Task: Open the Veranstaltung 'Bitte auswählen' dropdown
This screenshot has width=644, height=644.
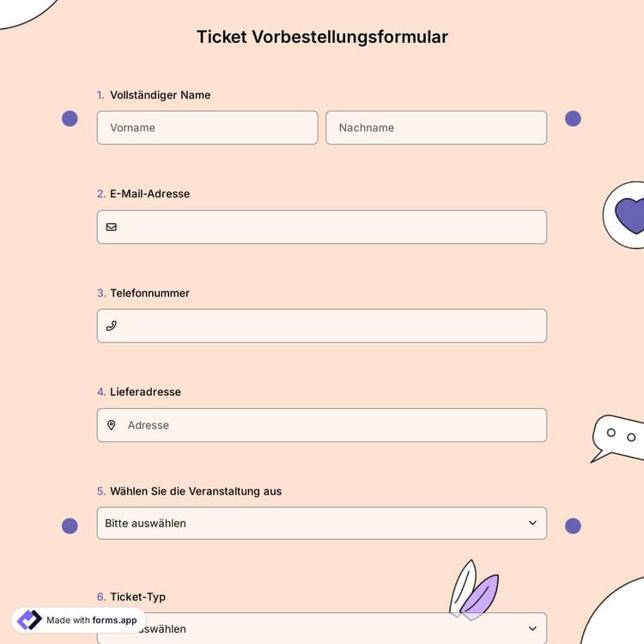Action: 309,523
